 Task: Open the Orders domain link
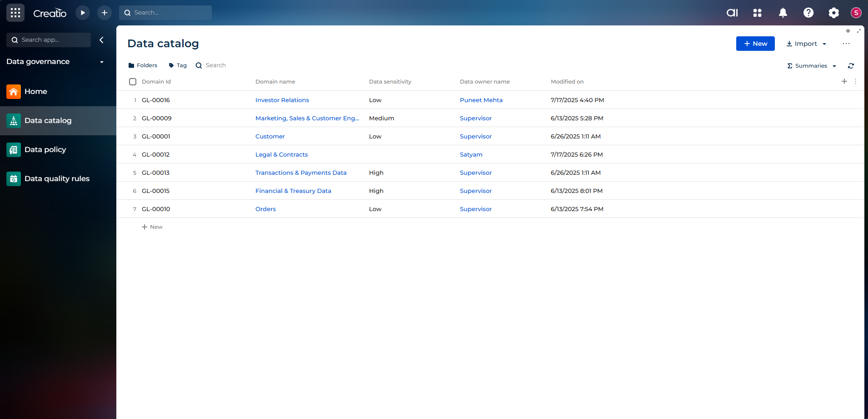265,209
